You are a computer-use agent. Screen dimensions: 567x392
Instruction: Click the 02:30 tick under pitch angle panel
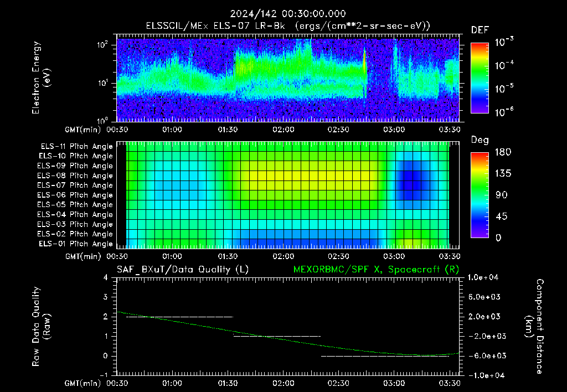click(x=338, y=256)
